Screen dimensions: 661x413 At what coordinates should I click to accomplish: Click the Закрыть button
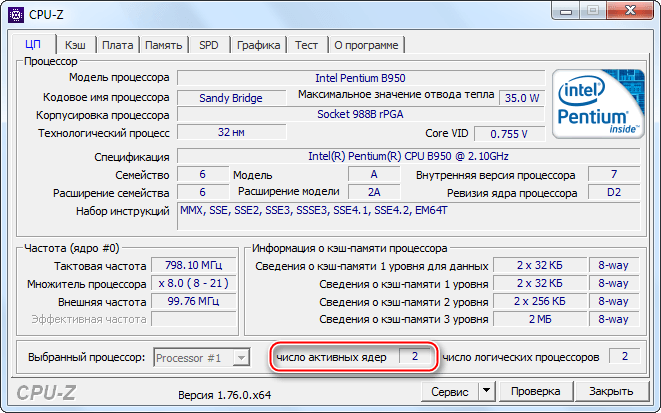[611, 392]
